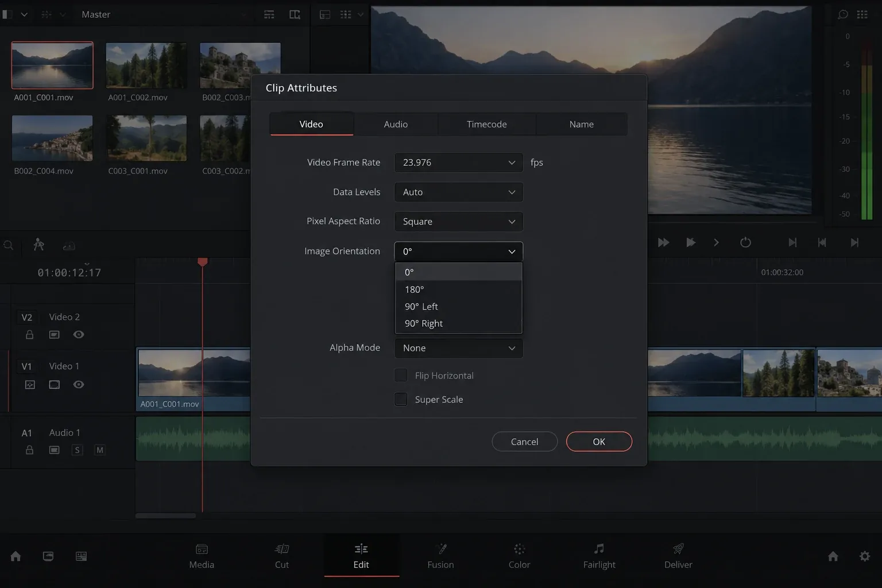Click the media pool search panel icon

pyautogui.click(x=295, y=14)
